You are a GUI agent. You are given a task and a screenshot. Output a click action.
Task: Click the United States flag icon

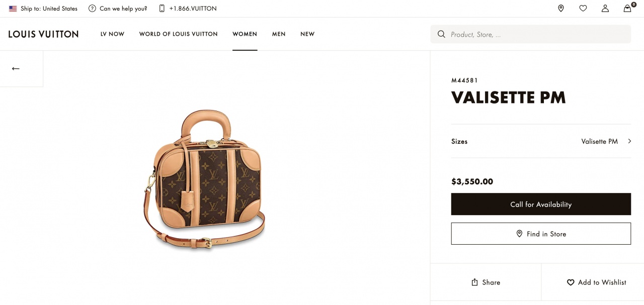click(x=13, y=9)
